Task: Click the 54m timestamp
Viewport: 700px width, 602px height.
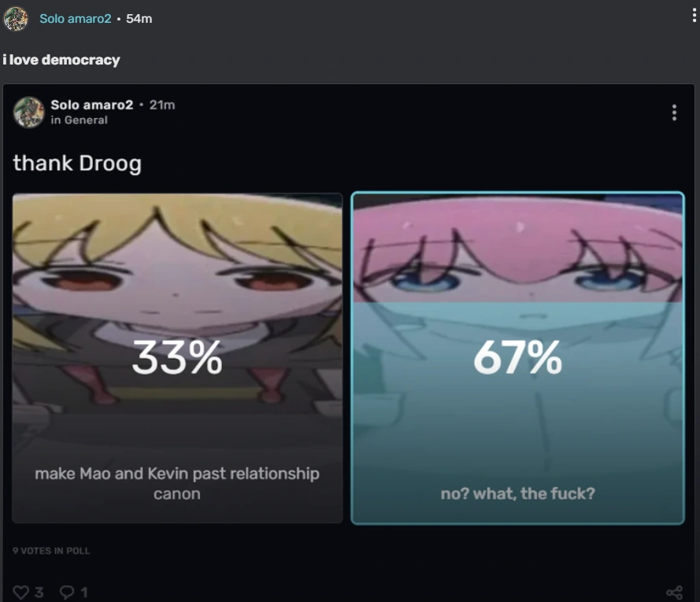Action: (139, 19)
